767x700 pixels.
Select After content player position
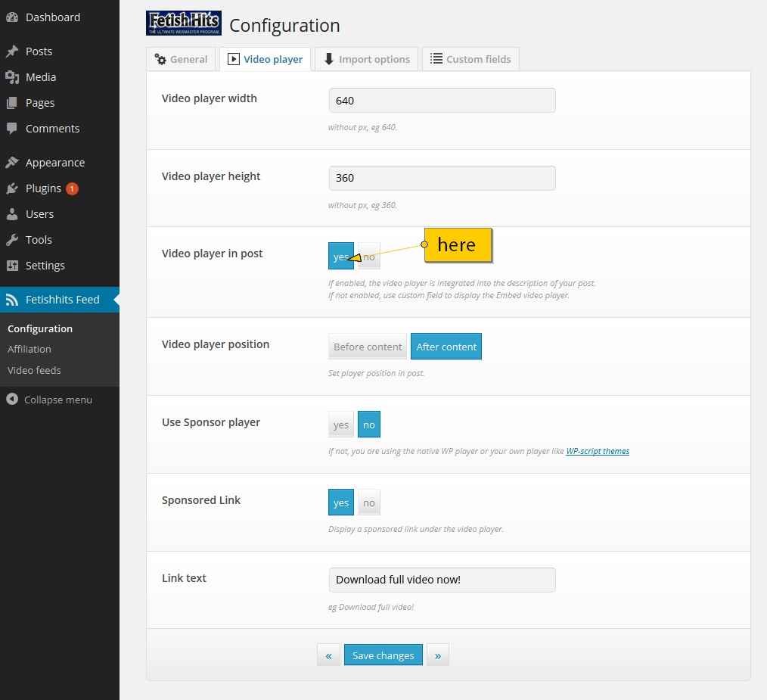pyautogui.click(x=446, y=347)
